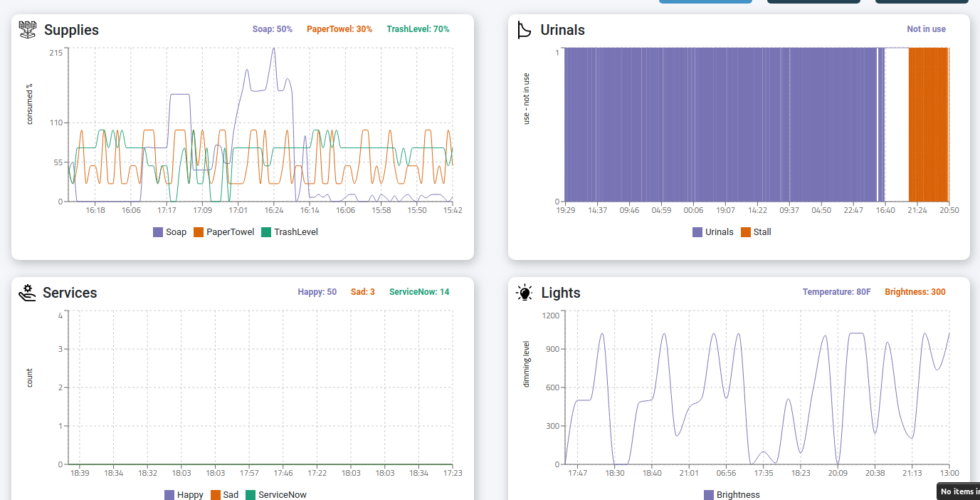980x500 pixels.
Task: Click the hand icon beside Urinals title
Action: (524, 29)
